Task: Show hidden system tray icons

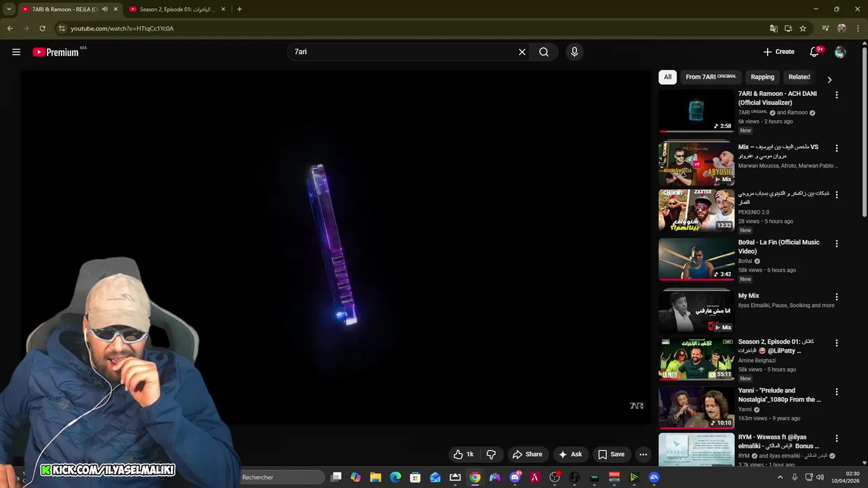Action: [780, 477]
